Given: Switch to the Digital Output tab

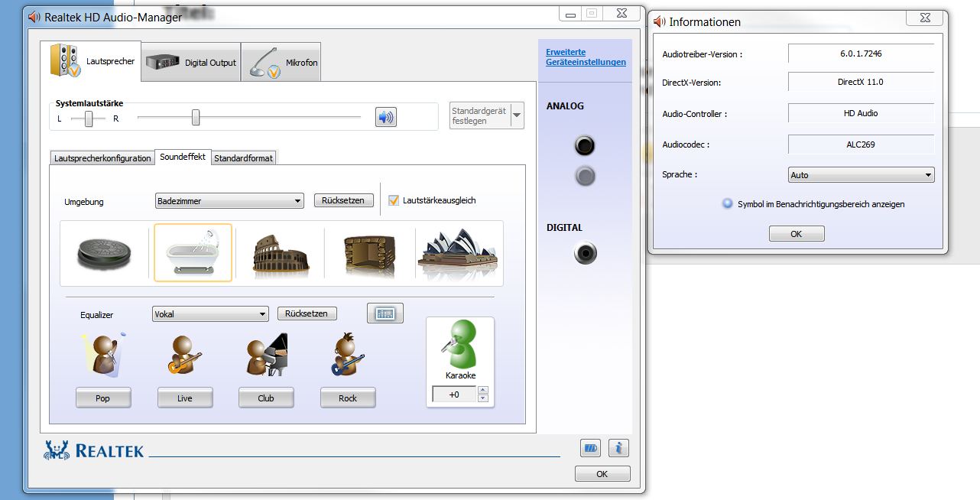Looking at the screenshot, I should click(x=191, y=62).
